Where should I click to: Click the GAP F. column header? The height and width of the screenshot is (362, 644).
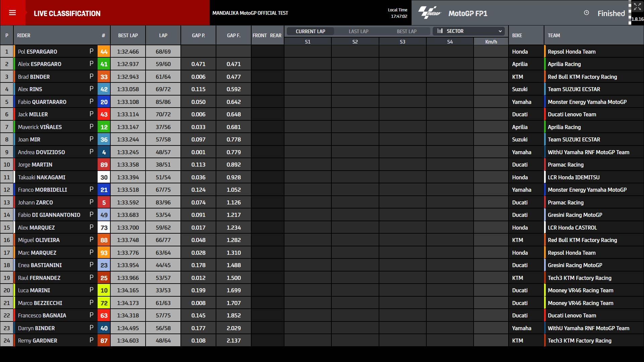tap(233, 35)
